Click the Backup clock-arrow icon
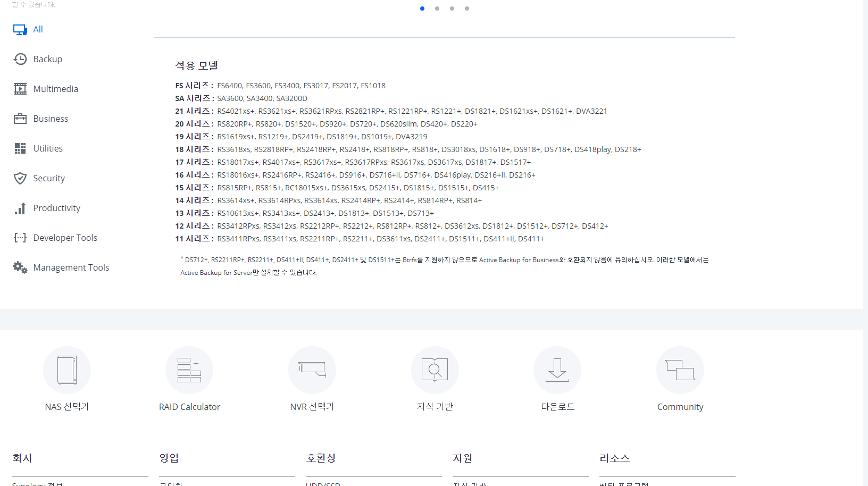 click(20, 59)
